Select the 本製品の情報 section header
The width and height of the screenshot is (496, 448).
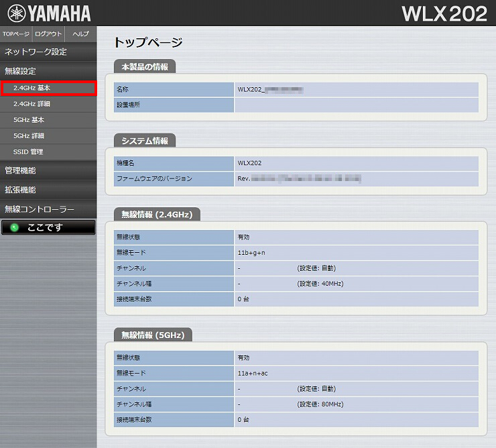[x=145, y=67]
